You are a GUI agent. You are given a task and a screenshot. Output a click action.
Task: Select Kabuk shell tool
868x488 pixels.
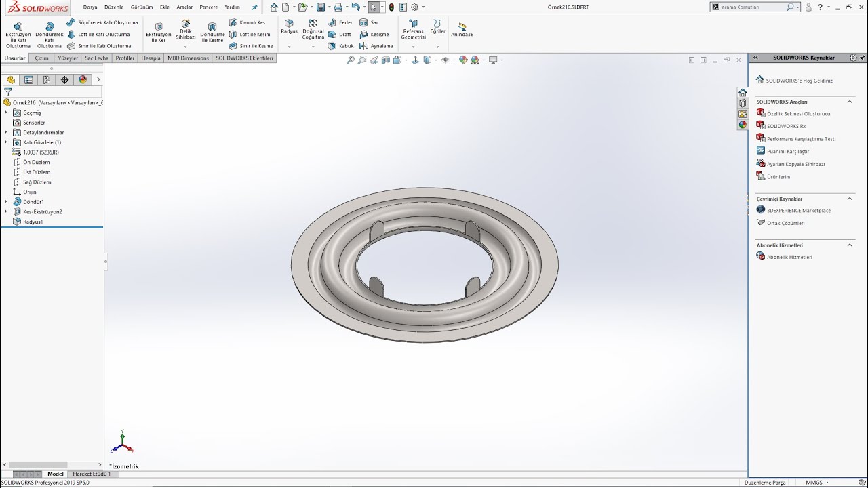coord(341,46)
